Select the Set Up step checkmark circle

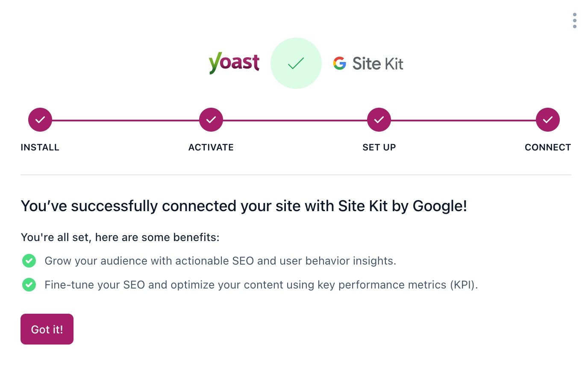[x=379, y=120]
